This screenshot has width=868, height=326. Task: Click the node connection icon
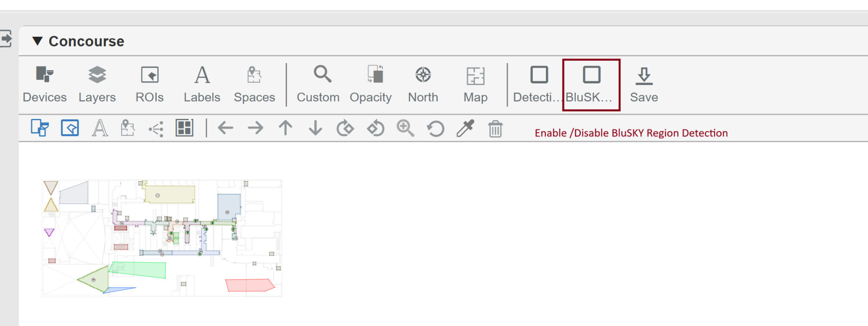coord(156,129)
